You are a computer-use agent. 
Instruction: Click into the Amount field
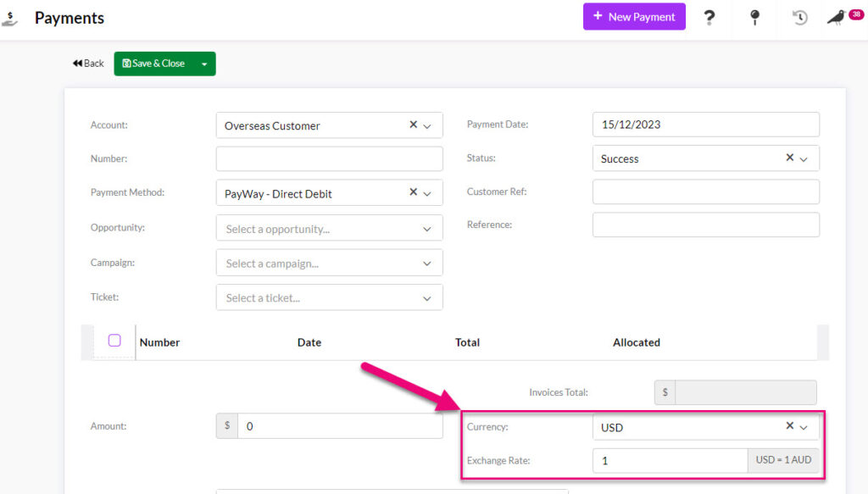[x=339, y=426]
